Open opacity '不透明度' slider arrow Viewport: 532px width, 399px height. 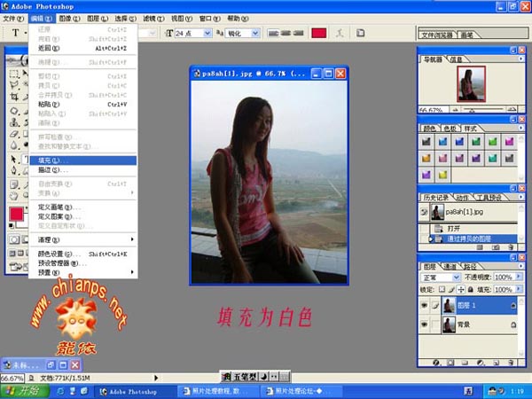519,277
